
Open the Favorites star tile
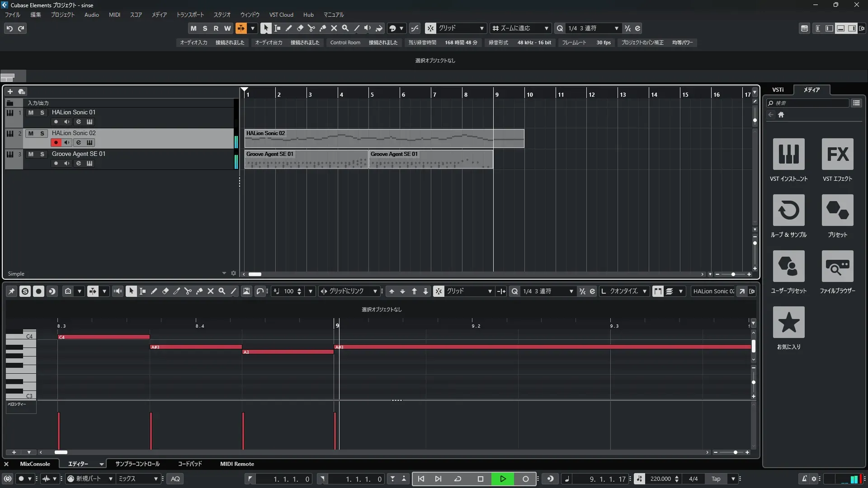tap(788, 322)
